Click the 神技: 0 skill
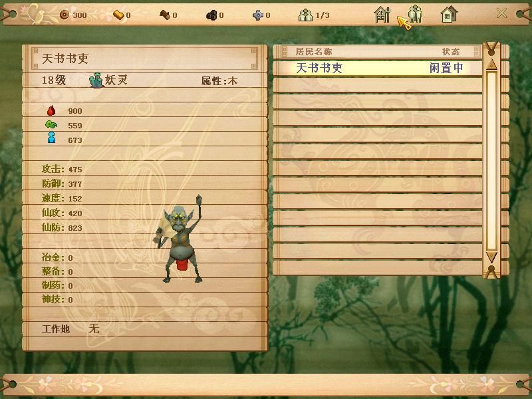This screenshot has height=399, width=532. [57, 299]
